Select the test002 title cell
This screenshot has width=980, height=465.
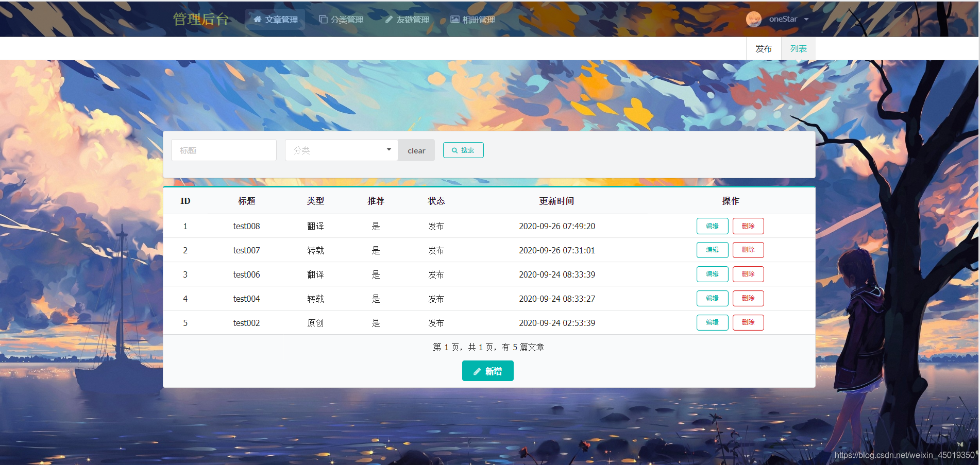coord(246,323)
